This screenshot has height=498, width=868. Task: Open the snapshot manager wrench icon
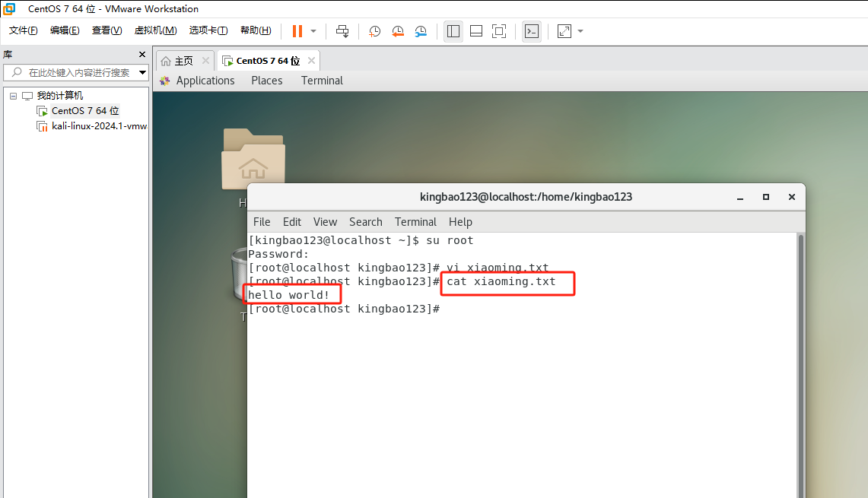pyautogui.click(x=421, y=31)
